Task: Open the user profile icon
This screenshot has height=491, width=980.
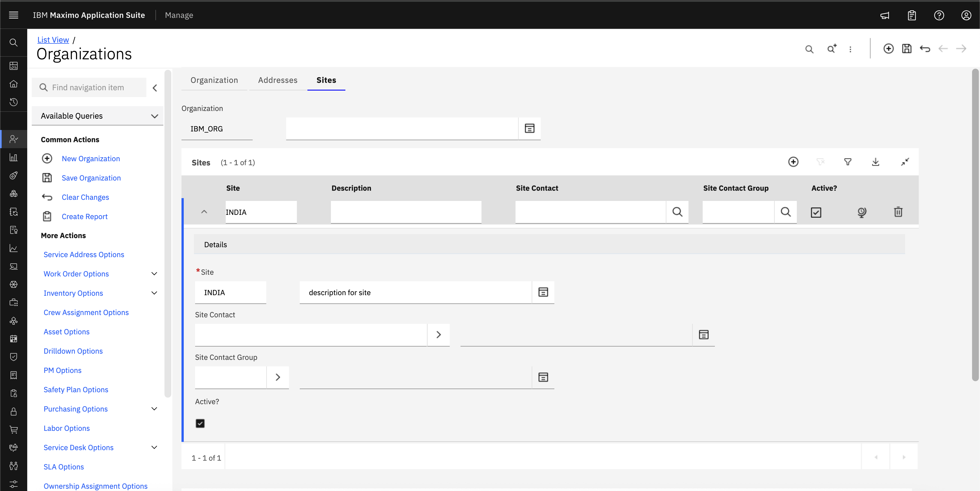Action: pyautogui.click(x=966, y=15)
